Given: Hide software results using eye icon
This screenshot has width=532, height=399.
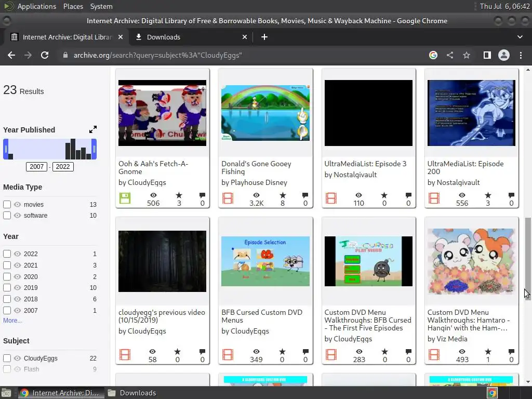Looking at the screenshot, I should pyautogui.click(x=18, y=216).
